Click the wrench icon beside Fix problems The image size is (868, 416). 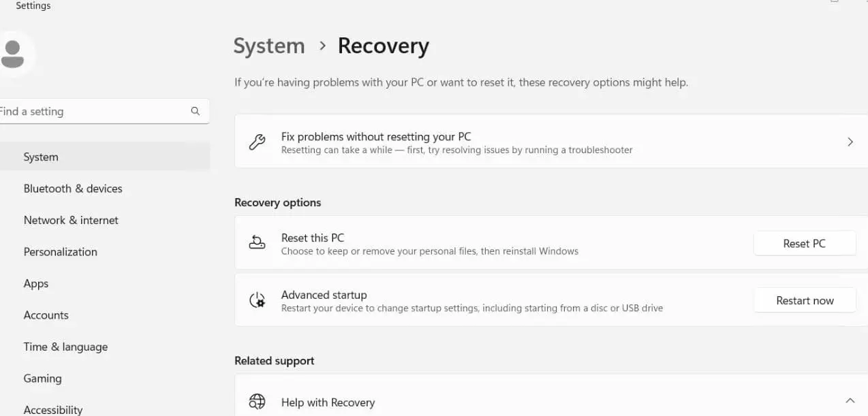(257, 142)
